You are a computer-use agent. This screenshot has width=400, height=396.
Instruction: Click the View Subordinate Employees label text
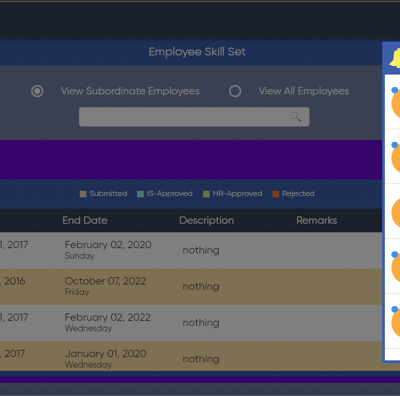click(x=130, y=91)
